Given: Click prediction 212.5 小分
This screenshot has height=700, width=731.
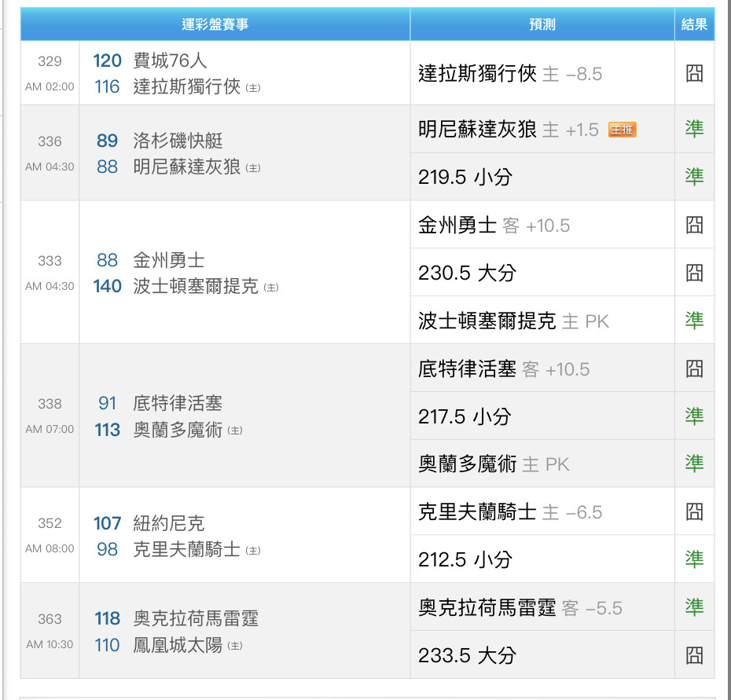Looking at the screenshot, I should coord(465,559).
